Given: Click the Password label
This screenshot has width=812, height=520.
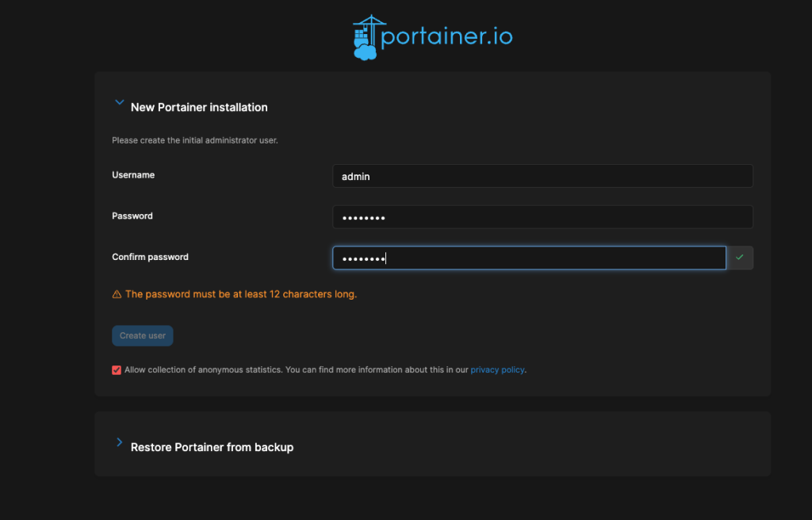Looking at the screenshot, I should click(132, 216).
